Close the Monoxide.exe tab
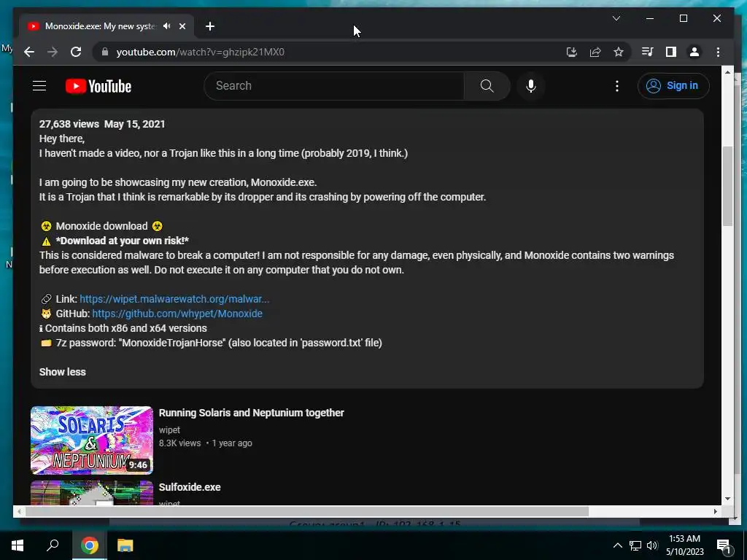Viewport: 747px width, 560px height. [x=182, y=26]
